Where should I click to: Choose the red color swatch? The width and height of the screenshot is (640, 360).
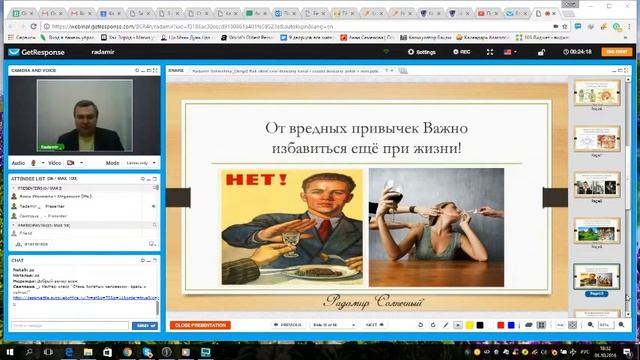pyautogui.click(x=500, y=325)
